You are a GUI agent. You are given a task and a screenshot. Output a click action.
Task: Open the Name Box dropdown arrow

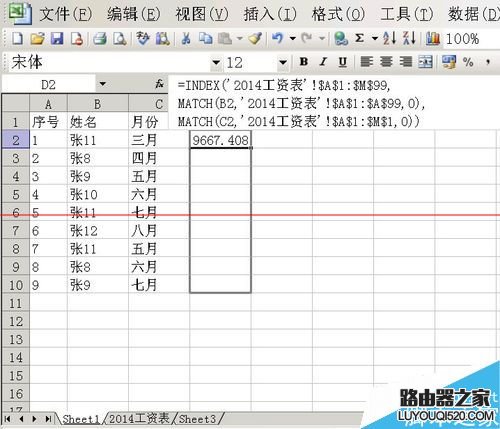[103, 84]
